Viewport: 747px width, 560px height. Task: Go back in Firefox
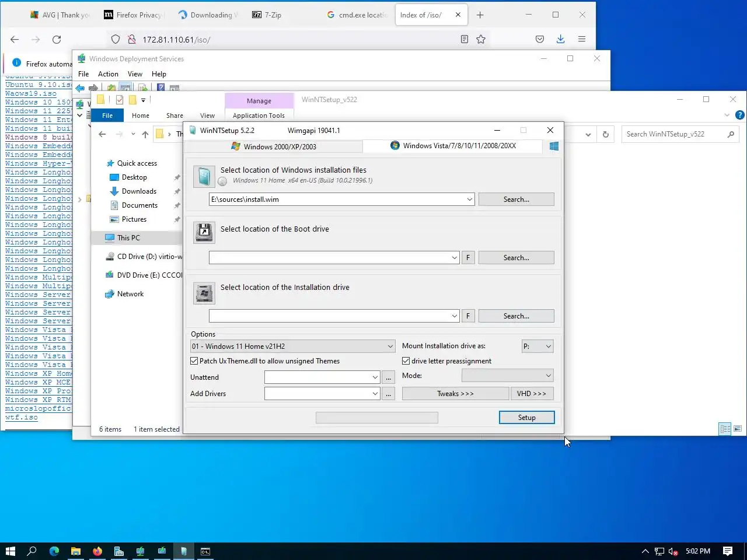coord(15,40)
